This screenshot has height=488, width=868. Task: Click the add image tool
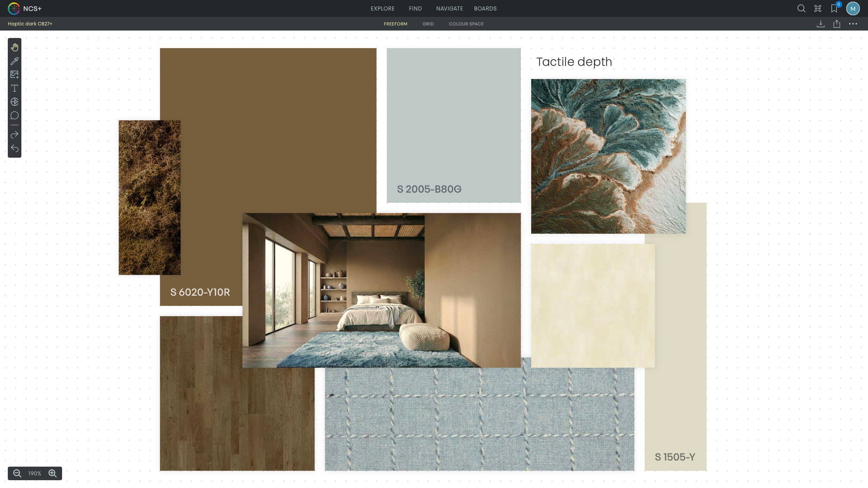point(15,75)
